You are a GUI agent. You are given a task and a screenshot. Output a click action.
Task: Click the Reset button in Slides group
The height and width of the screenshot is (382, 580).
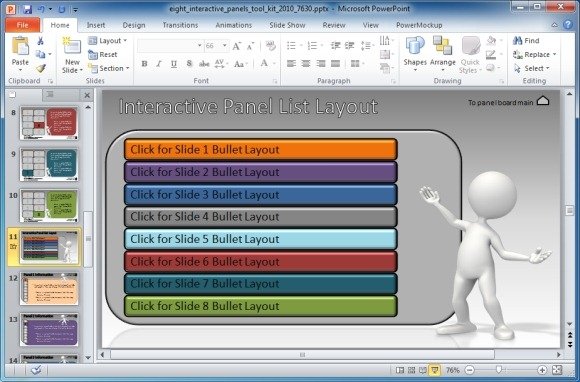103,55
